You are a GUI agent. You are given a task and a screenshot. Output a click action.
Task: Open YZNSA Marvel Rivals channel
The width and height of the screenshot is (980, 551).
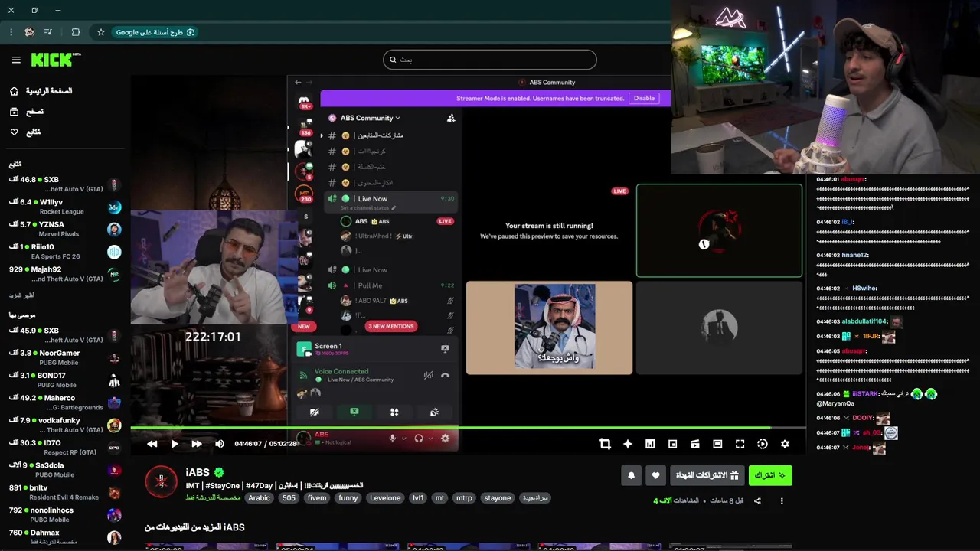65,230
